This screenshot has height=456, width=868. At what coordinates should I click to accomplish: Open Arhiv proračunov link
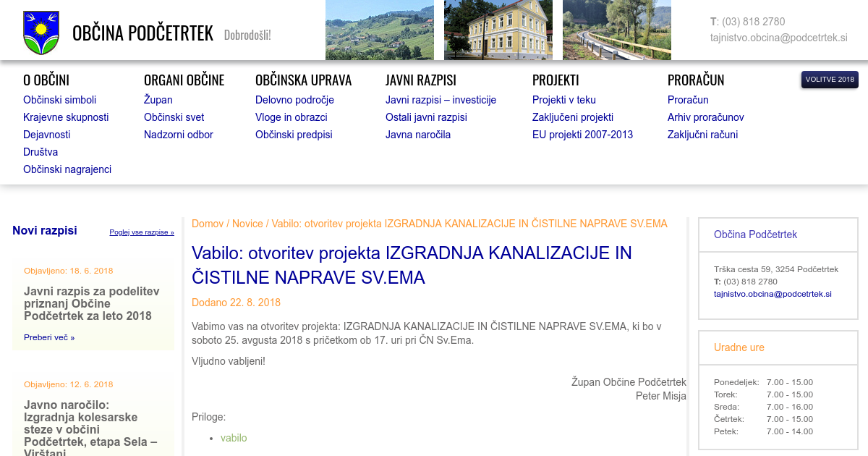(x=705, y=117)
